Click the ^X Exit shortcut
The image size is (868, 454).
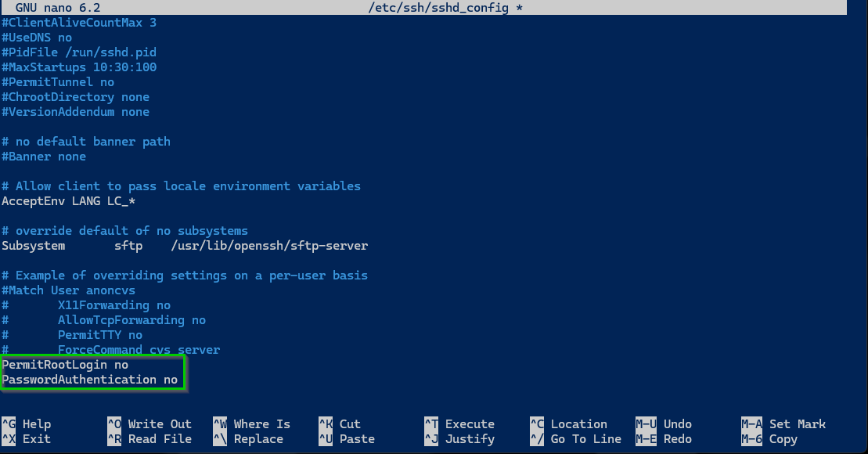[x=27, y=439]
